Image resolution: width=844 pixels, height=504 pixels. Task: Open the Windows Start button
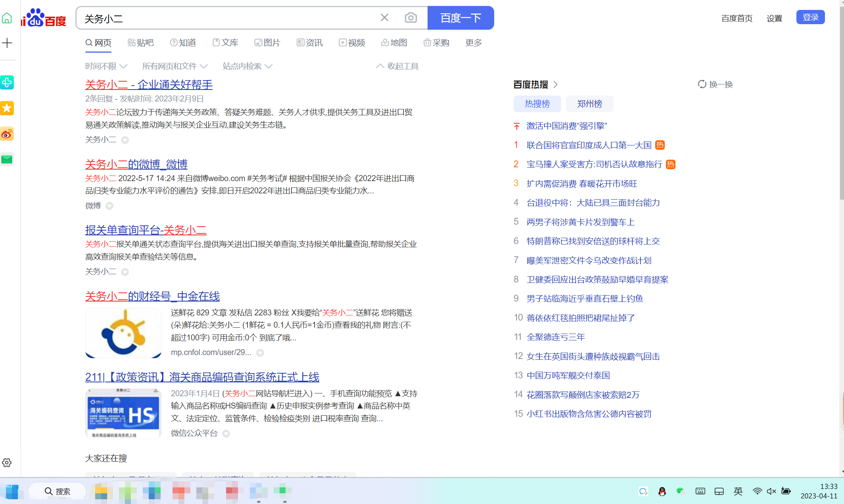point(12,491)
